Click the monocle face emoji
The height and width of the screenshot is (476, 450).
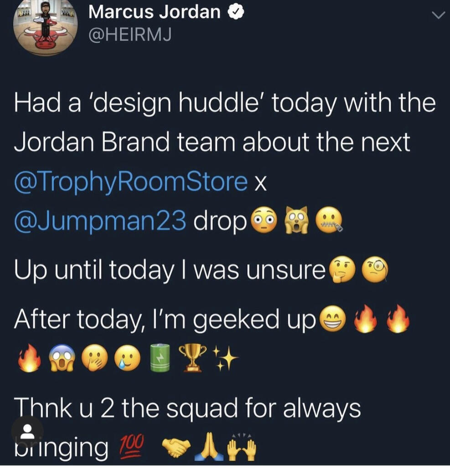click(375, 270)
